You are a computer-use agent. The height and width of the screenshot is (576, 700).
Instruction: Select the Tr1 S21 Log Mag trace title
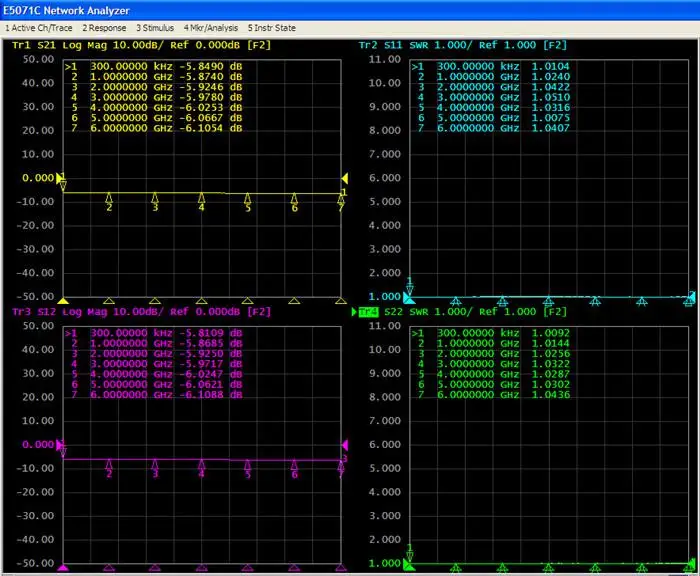140,45
